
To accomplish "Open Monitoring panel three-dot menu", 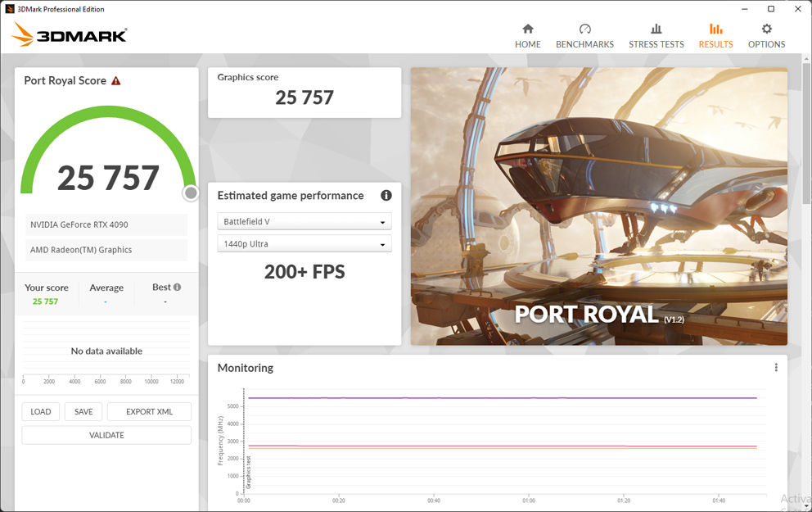I will point(776,368).
